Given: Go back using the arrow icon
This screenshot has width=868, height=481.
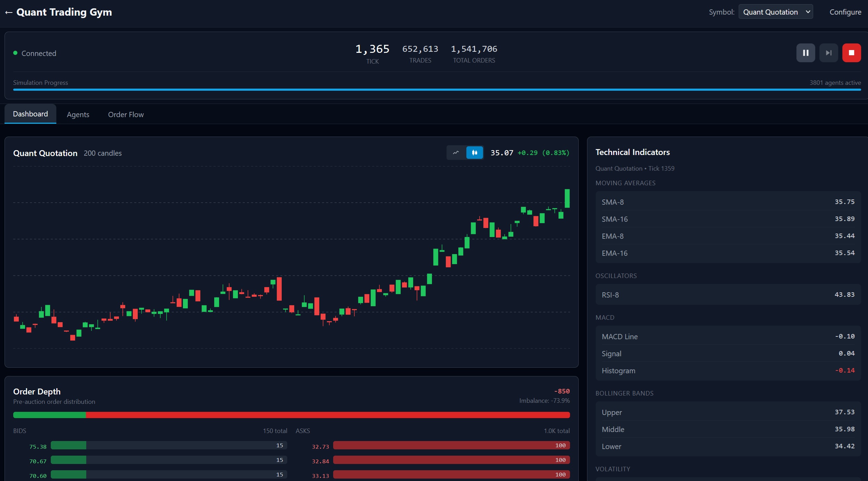Looking at the screenshot, I should pos(9,13).
